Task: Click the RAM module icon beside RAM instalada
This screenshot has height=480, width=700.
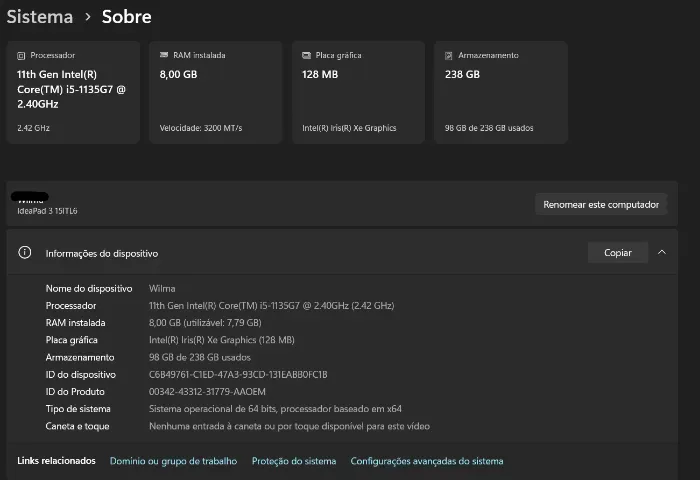Action: (x=164, y=55)
